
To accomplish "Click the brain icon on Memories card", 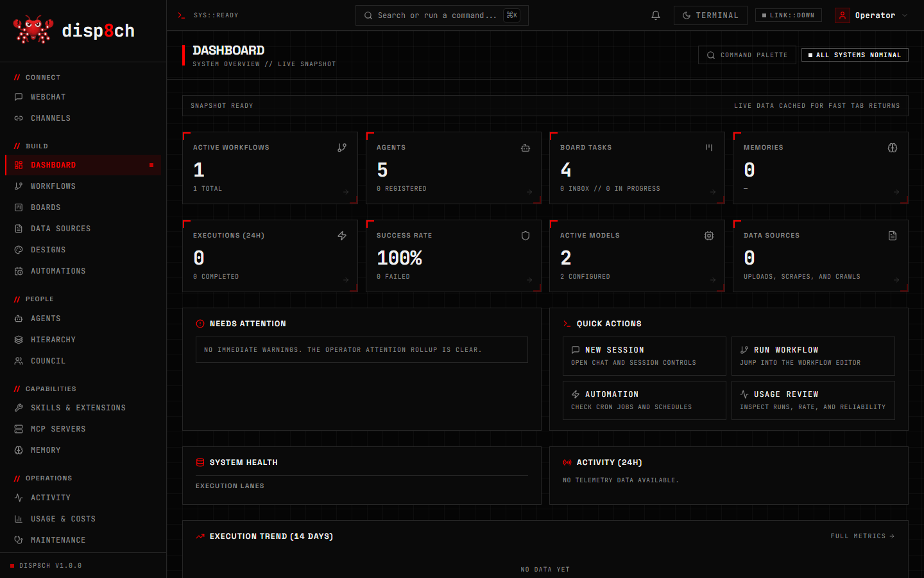I will (x=893, y=148).
